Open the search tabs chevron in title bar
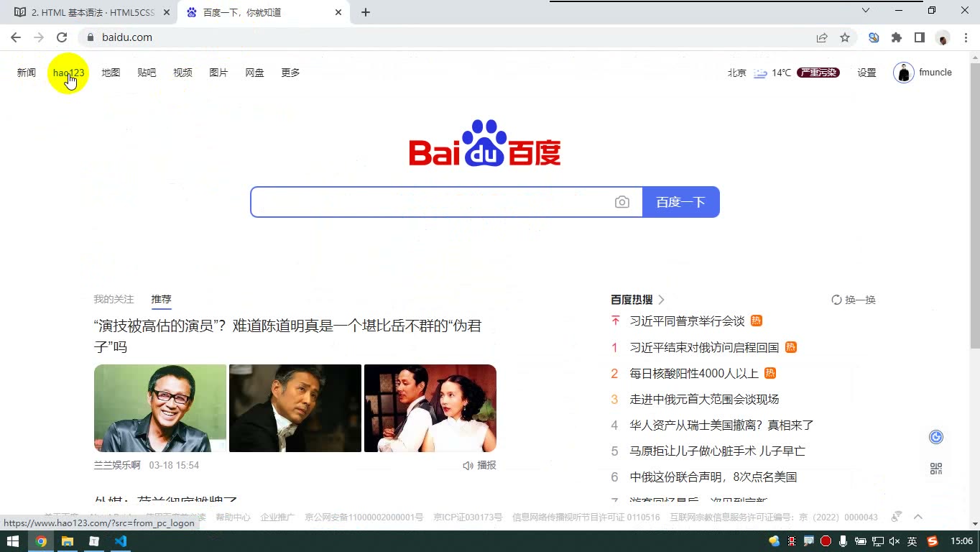 click(866, 10)
